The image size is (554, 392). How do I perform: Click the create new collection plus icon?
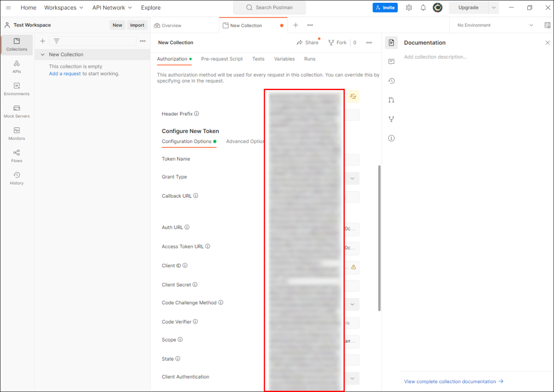pyautogui.click(x=42, y=41)
